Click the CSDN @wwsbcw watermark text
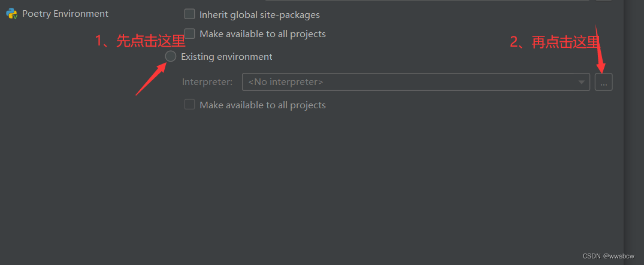 [608, 256]
